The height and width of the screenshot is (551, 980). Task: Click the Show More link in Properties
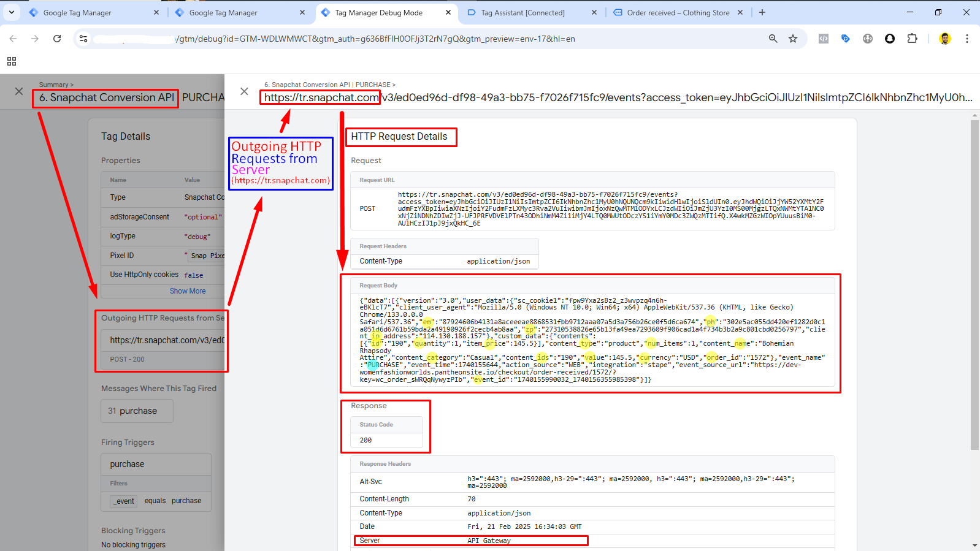click(188, 291)
